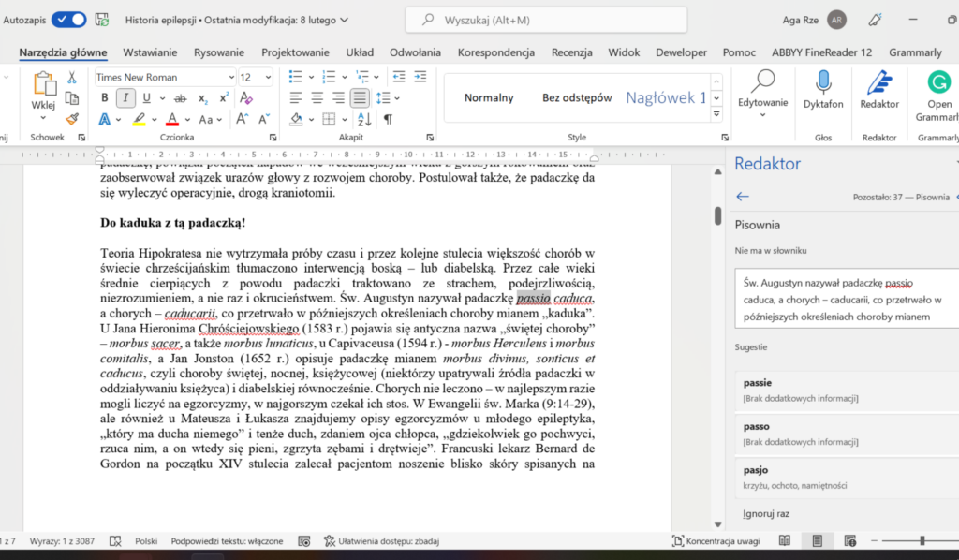Click the Cut scissors icon
This screenshot has width=959, height=560.
(x=72, y=77)
